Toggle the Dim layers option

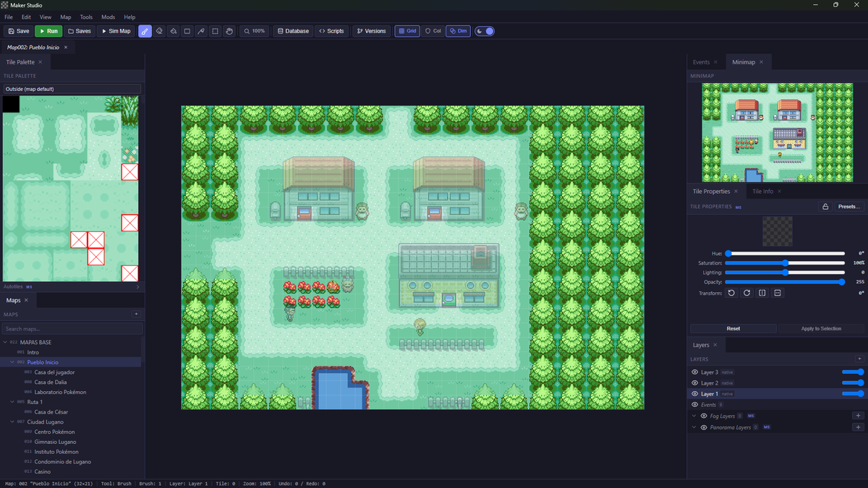pyautogui.click(x=458, y=31)
